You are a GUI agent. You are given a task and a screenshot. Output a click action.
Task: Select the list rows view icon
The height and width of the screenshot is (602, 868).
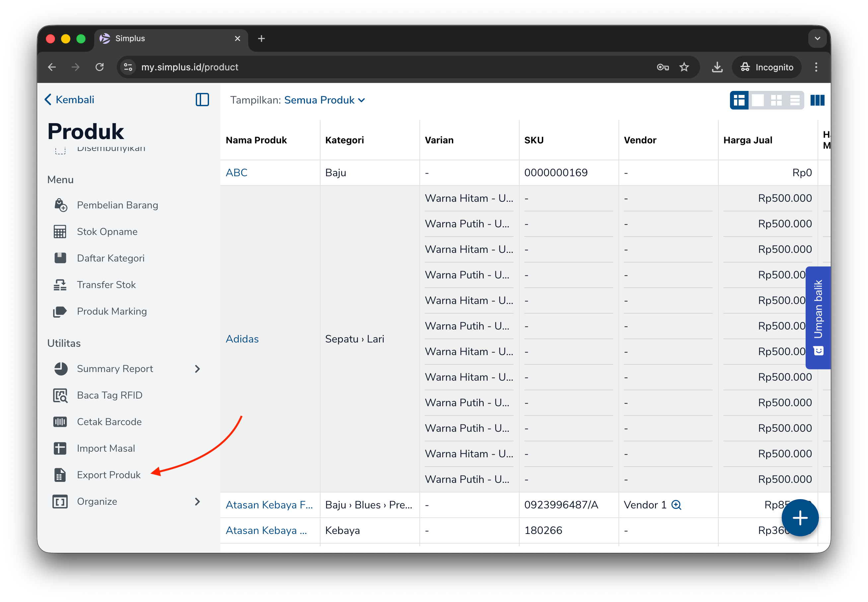(x=795, y=100)
